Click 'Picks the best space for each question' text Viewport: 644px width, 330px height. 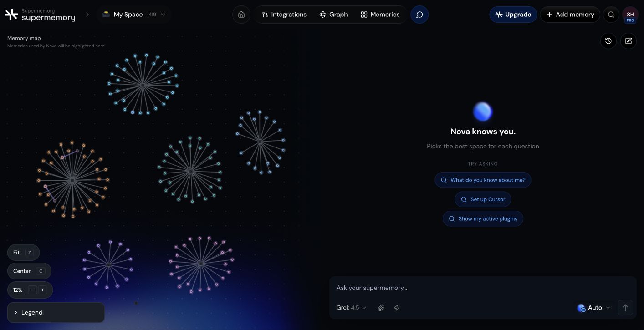click(x=483, y=146)
